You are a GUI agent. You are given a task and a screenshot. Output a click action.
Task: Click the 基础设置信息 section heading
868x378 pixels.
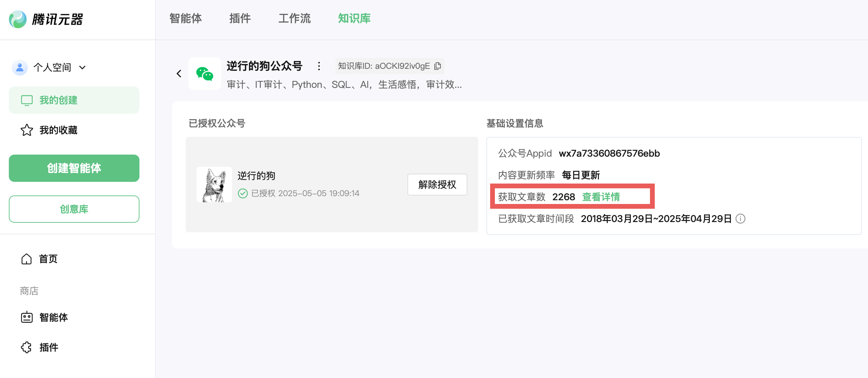click(x=515, y=123)
